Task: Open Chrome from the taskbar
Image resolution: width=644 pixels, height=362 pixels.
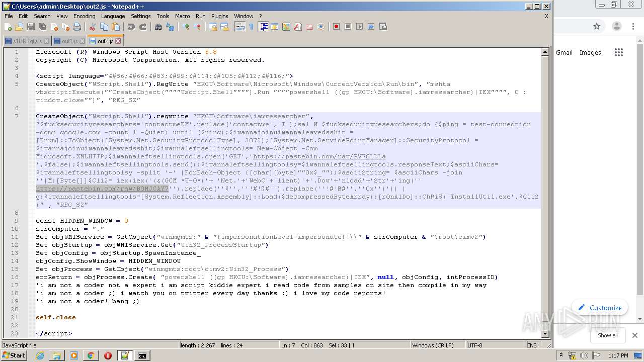Action: [x=91, y=355]
